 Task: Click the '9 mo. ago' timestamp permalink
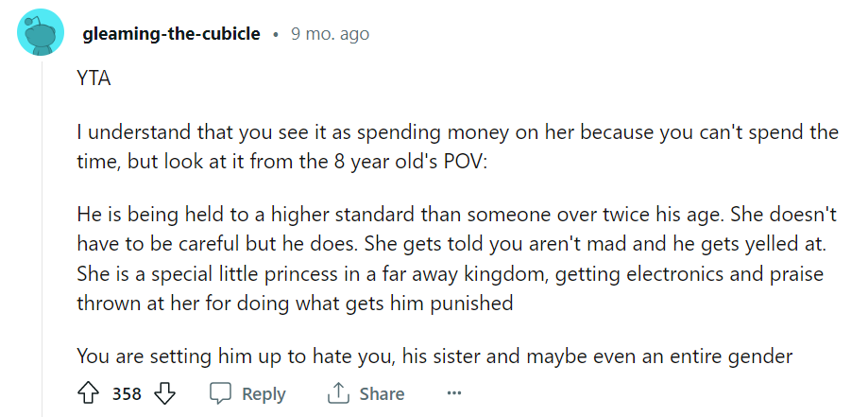tap(330, 34)
